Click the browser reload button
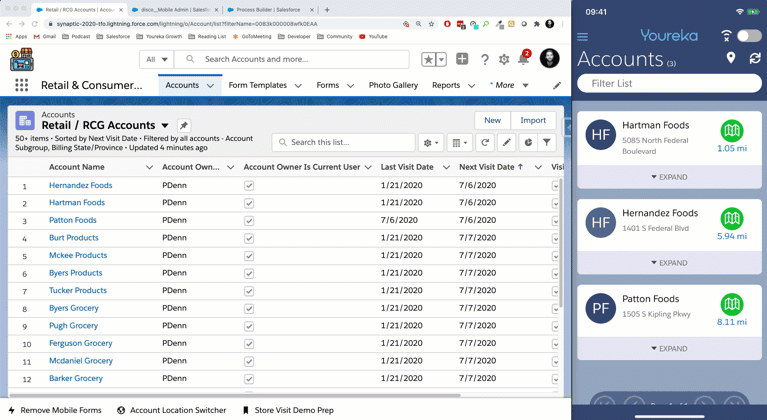Image resolution: width=767 pixels, height=420 pixels. pos(35,23)
